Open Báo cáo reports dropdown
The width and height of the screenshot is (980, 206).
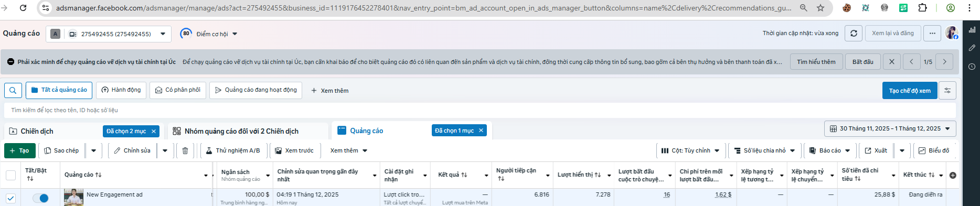830,150
